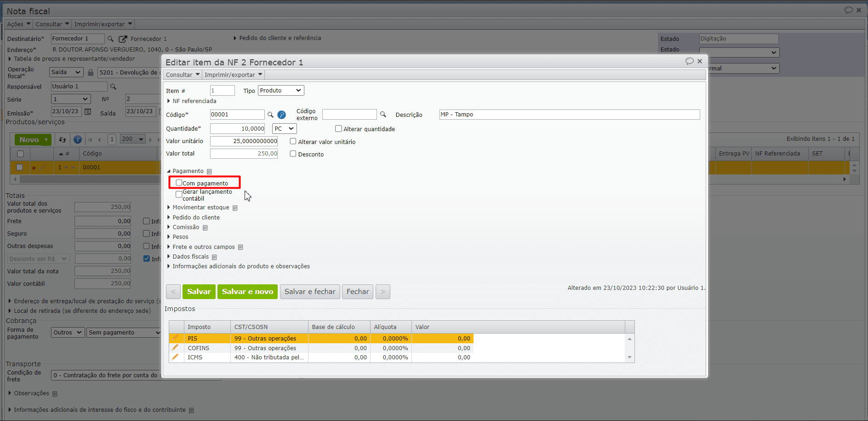
Task: Move item 1 up with its up arrow
Action: [x=66, y=167]
